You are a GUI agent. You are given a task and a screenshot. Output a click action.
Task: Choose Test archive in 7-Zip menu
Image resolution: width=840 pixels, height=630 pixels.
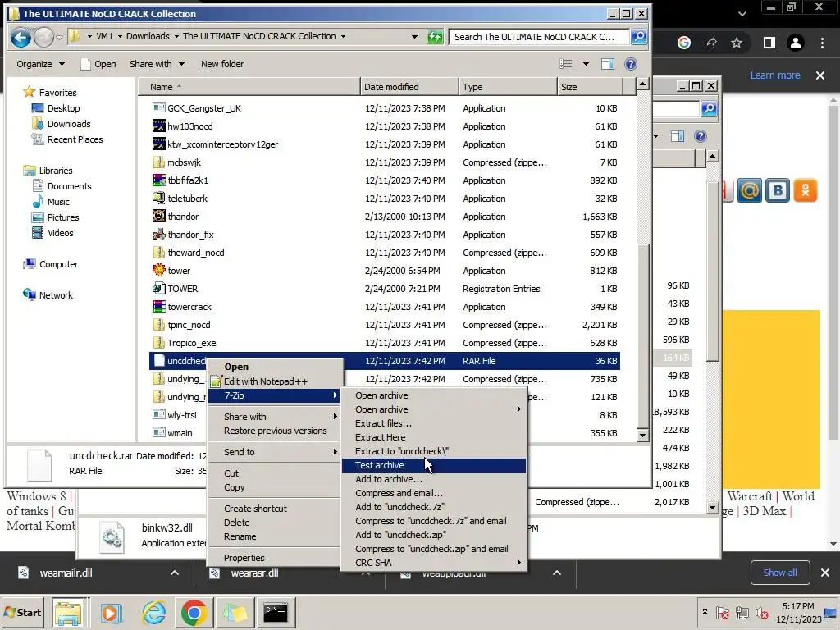[434, 465]
